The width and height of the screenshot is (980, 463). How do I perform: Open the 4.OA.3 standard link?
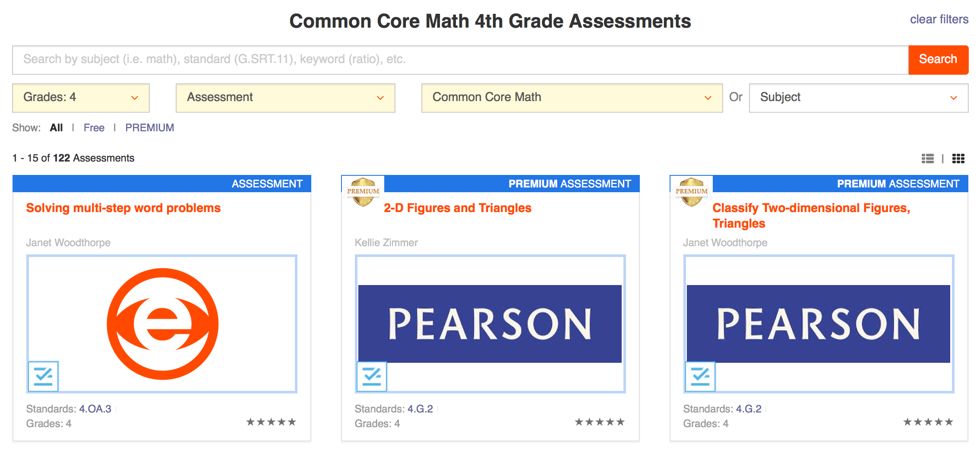pyautogui.click(x=95, y=409)
